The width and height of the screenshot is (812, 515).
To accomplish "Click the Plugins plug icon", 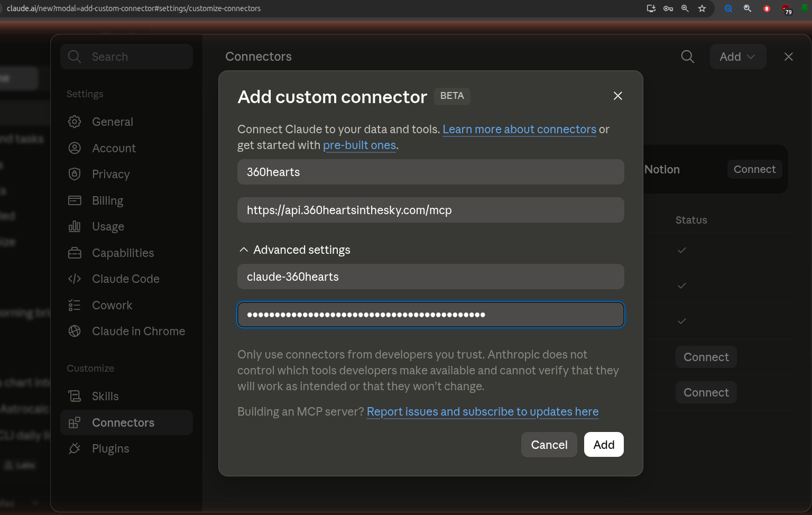I will click(x=75, y=448).
